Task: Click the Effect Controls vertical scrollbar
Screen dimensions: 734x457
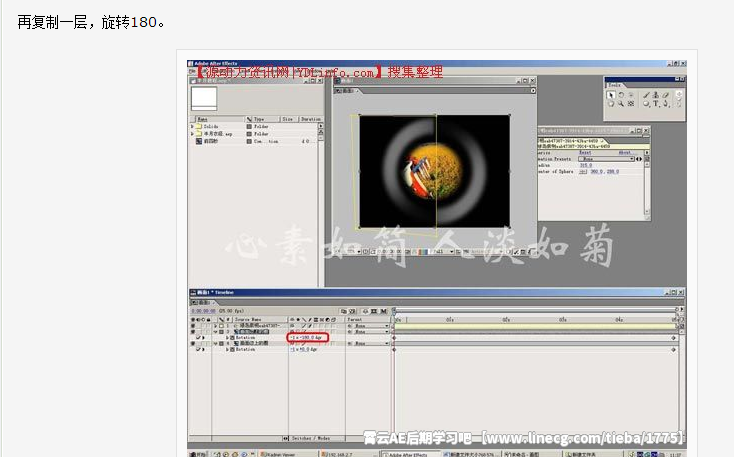Action: [x=647, y=187]
